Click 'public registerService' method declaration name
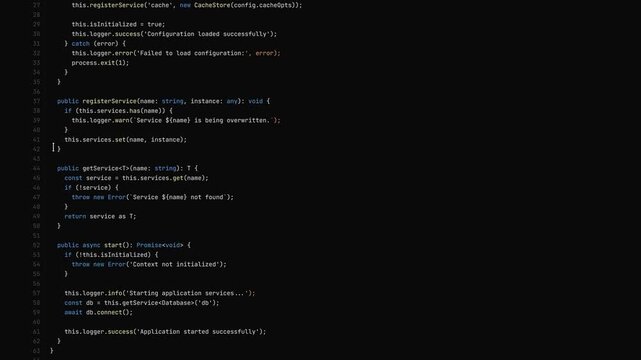The image size is (641, 360). (109, 101)
